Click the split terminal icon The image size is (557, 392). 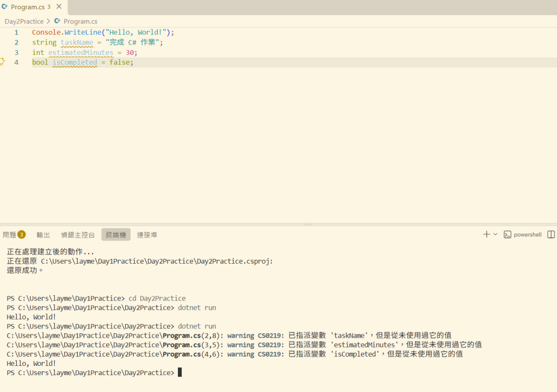(x=551, y=234)
